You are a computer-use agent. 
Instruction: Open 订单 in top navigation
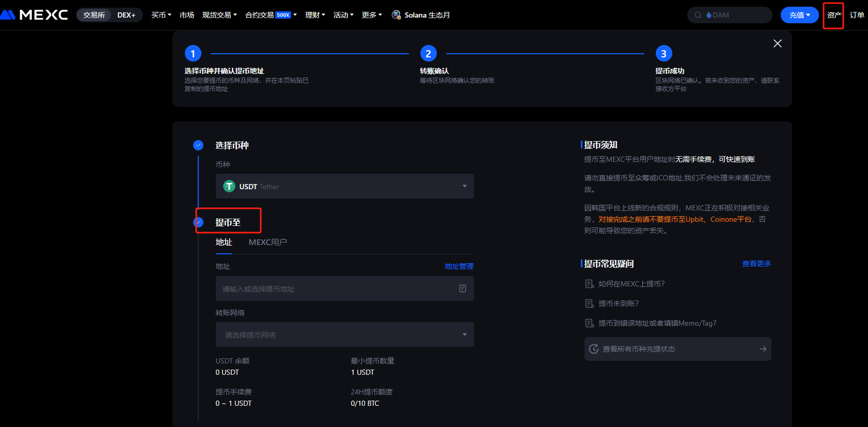point(857,15)
